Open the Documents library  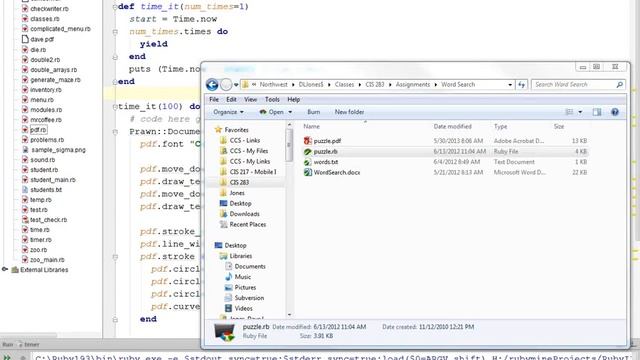coord(250,267)
